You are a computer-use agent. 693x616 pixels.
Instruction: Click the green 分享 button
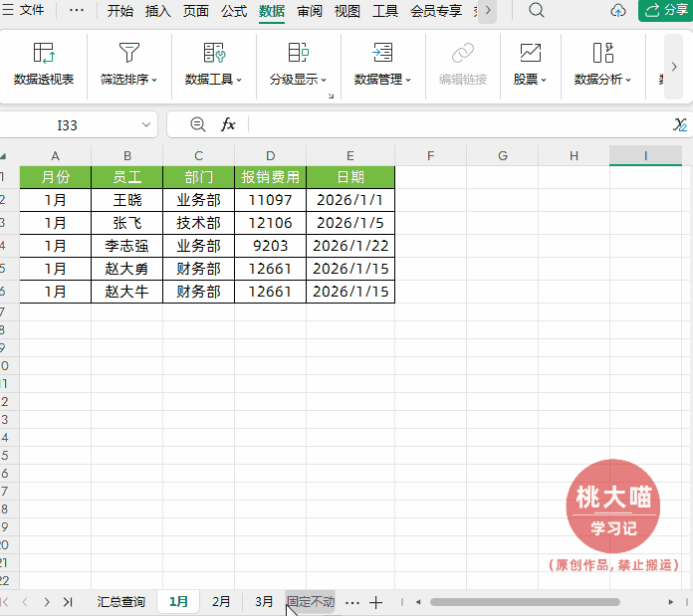[666, 10]
